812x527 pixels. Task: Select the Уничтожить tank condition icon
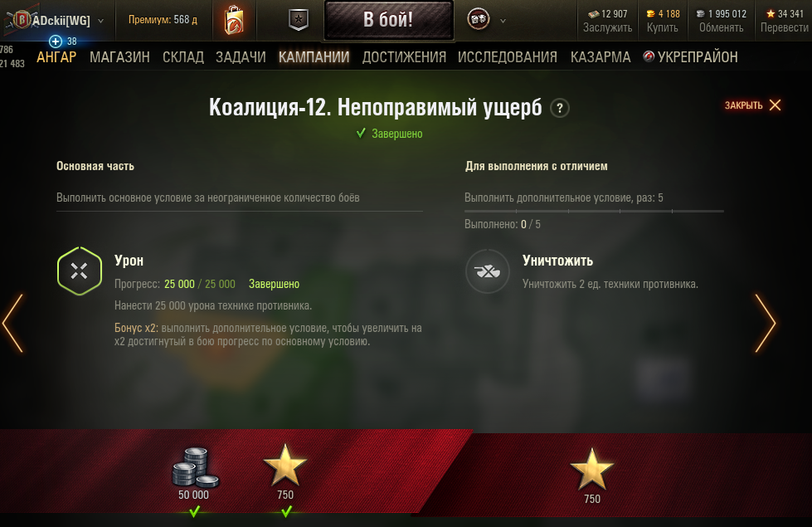tap(488, 271)
